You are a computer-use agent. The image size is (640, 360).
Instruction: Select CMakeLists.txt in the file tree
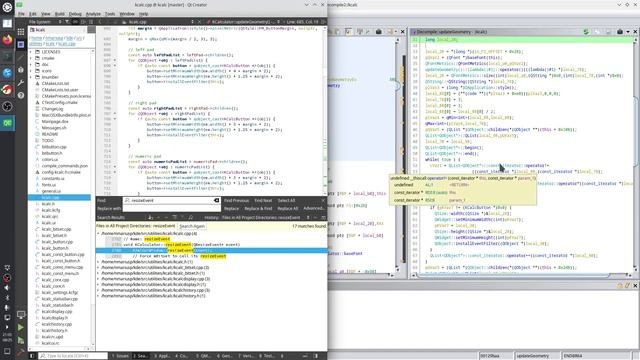point(55,83)
